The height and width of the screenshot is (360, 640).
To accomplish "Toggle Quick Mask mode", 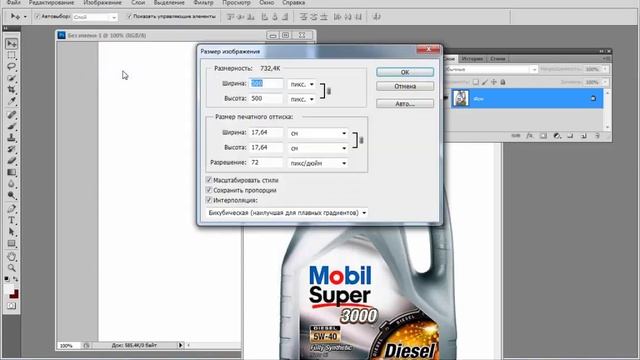I will (x=11, y=306).
